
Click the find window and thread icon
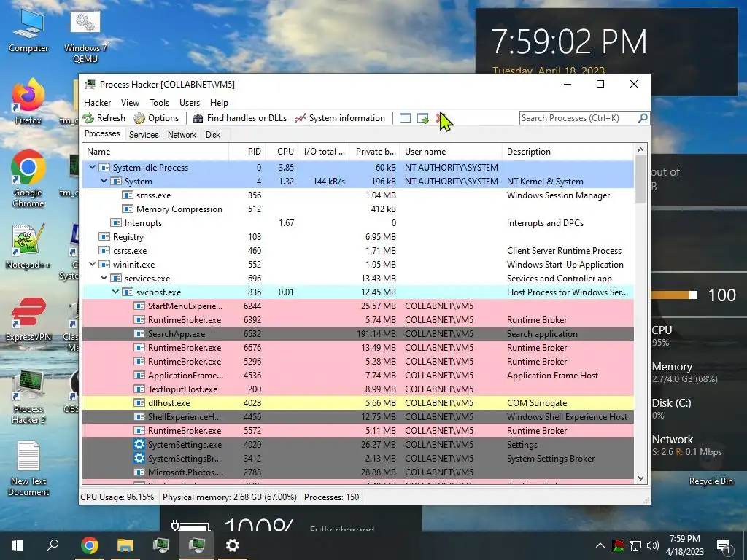point(422,118)
